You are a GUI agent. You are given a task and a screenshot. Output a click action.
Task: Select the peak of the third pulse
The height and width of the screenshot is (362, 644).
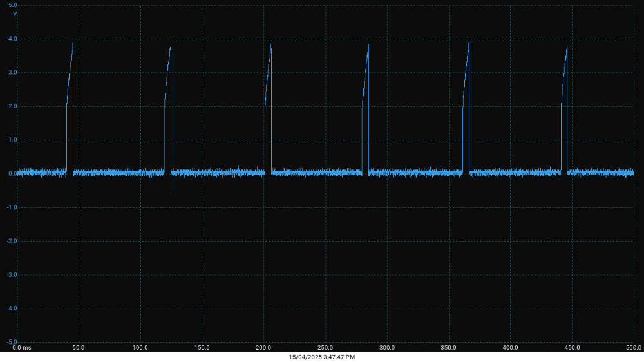point(270,44)
